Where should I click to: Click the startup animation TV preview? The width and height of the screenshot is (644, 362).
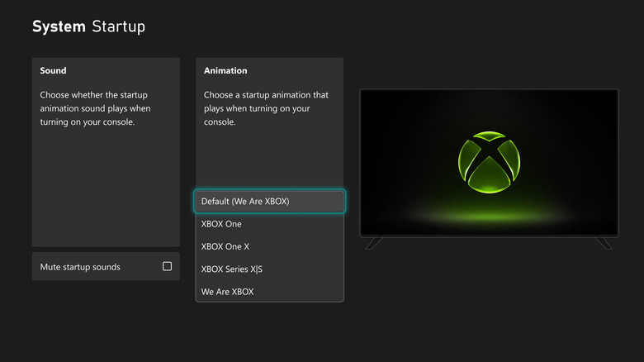(489, 163)
